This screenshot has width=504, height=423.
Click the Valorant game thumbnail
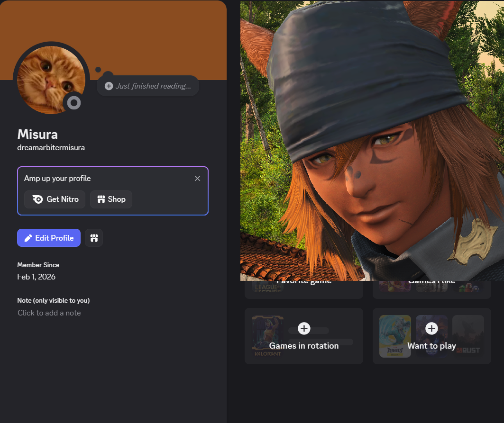(x=267, y=336)
